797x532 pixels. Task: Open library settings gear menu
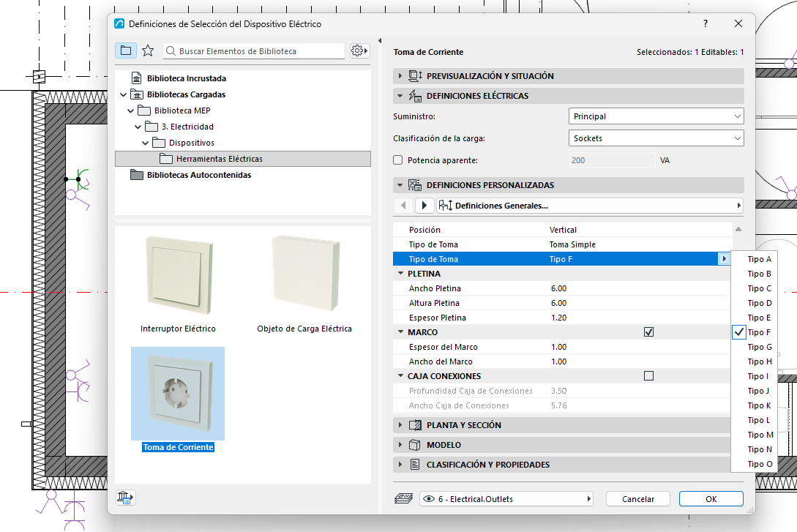point(359,50)
